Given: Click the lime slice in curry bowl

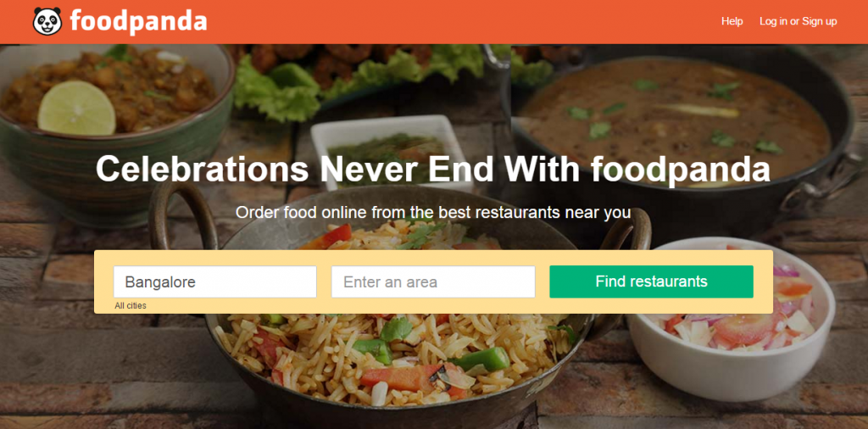Looking at the screenshot, I should (x=76, y=108).
